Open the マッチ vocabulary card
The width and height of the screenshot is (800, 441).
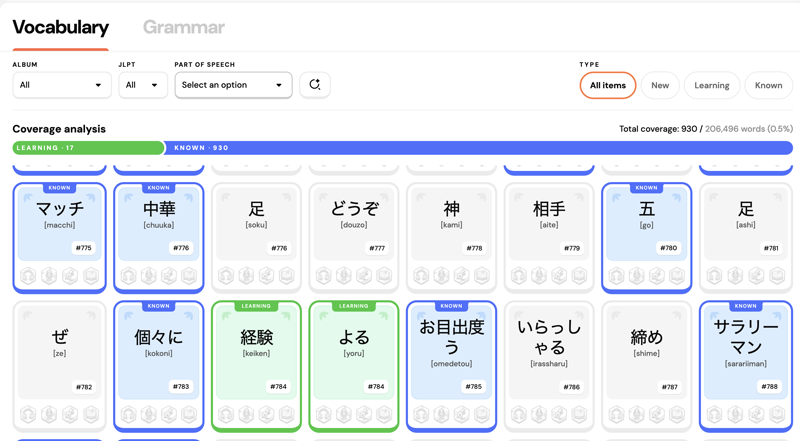(x=59, y=238)
